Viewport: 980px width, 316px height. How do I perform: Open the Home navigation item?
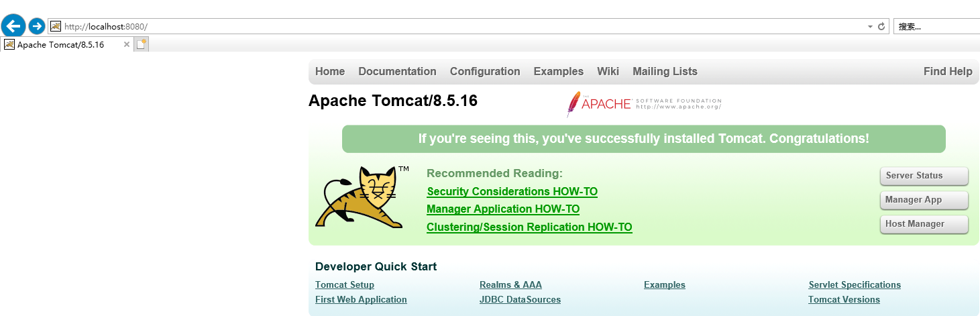(330, 71)
